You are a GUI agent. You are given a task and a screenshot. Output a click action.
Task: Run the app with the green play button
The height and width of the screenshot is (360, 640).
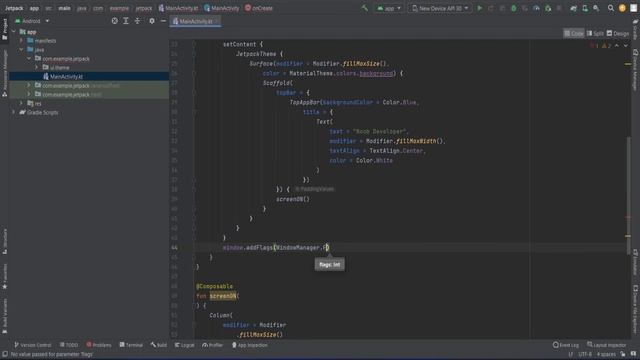point(480,8)
